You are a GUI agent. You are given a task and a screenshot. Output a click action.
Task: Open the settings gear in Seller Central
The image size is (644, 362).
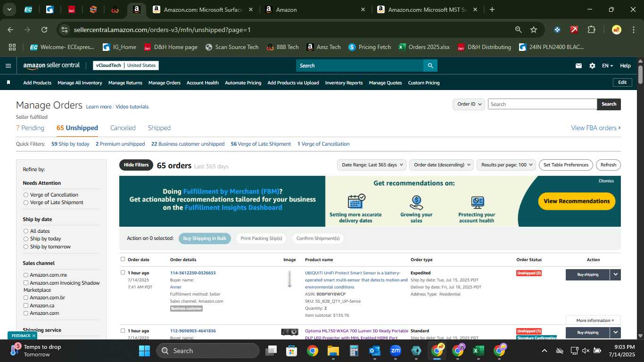point(592,66)
